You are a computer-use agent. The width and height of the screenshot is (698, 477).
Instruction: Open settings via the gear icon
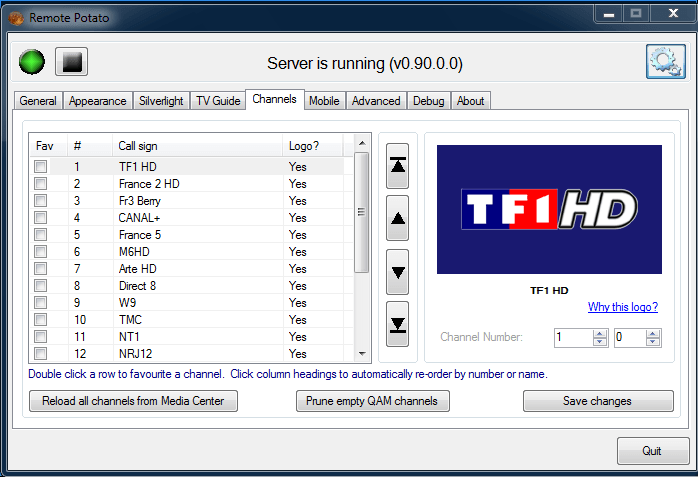click(x=666, y=61)
